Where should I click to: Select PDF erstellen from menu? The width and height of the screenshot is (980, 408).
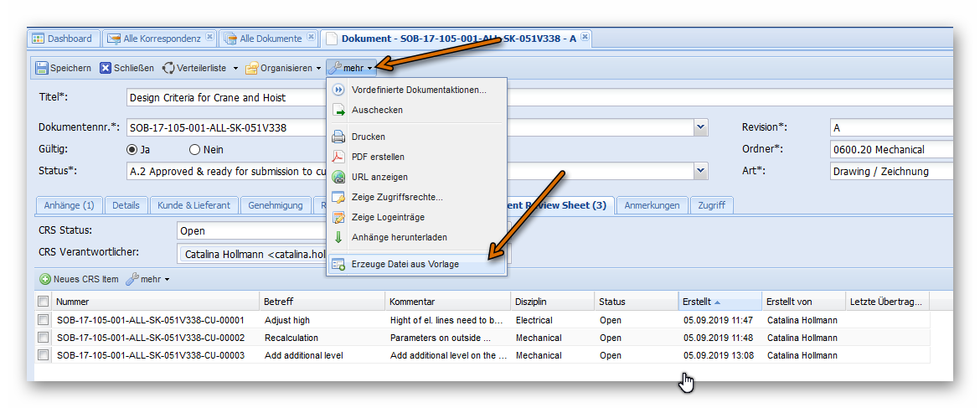pos(378,157)
